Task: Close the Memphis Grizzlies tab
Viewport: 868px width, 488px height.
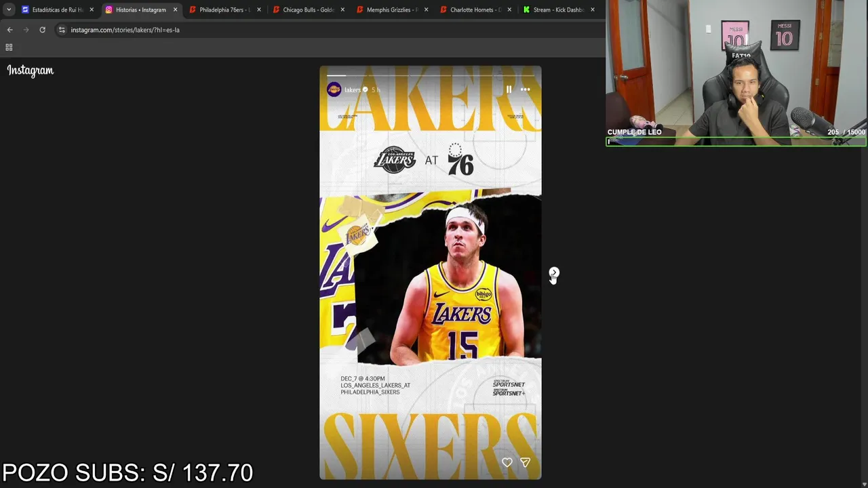Action: coord(426,9)
